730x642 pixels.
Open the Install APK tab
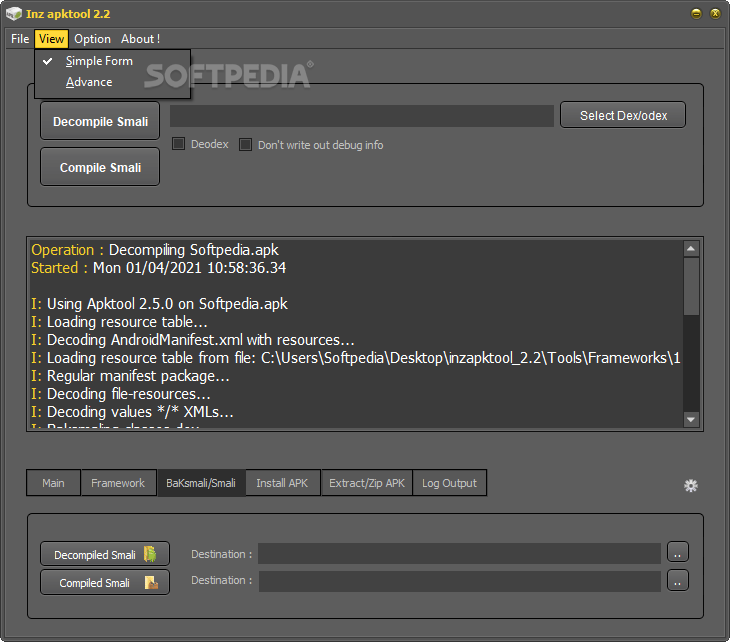tap(282, 483)
